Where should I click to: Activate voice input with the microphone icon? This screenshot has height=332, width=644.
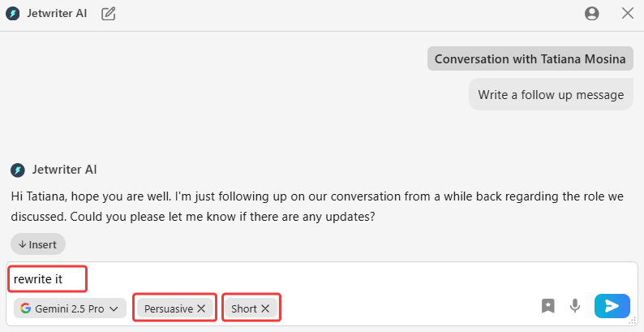tap(575, 305)
